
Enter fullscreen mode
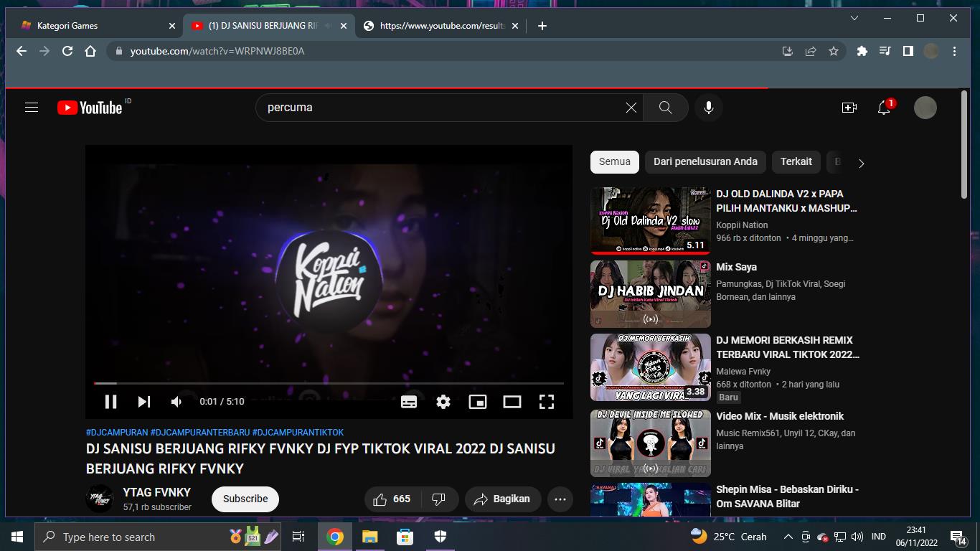(547, 402)
